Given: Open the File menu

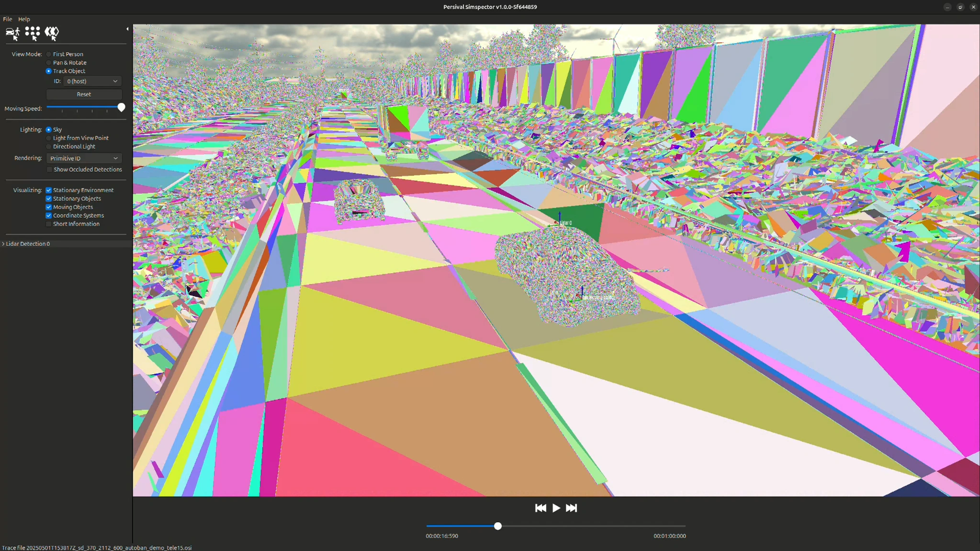Looking at the screenshot, I should (8, 19).
